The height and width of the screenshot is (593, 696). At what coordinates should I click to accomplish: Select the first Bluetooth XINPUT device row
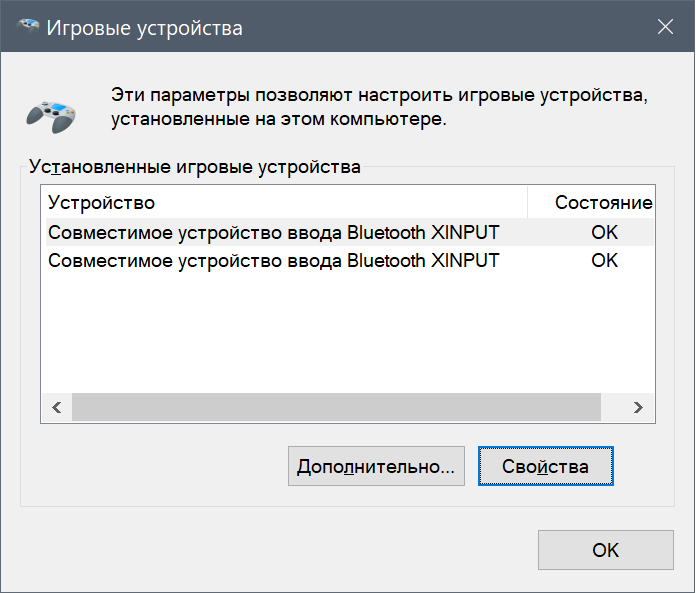pos(273,233)
